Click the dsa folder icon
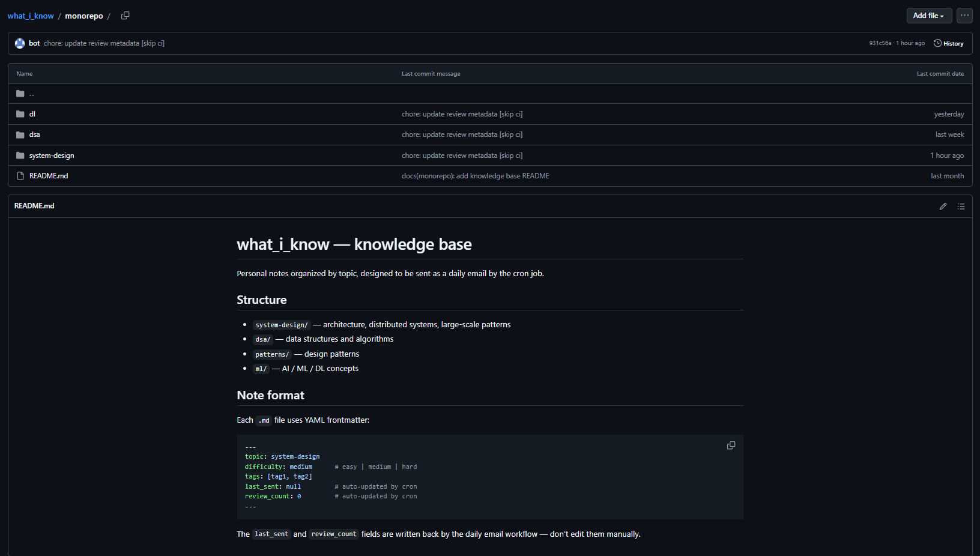This screenshot has width=980, height=556. point(20,134)
